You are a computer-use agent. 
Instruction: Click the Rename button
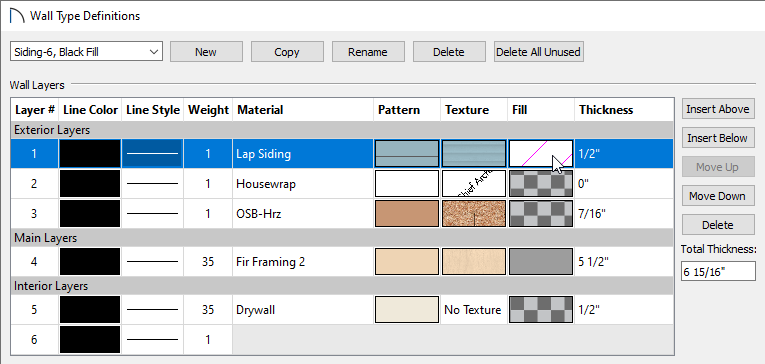368,52
